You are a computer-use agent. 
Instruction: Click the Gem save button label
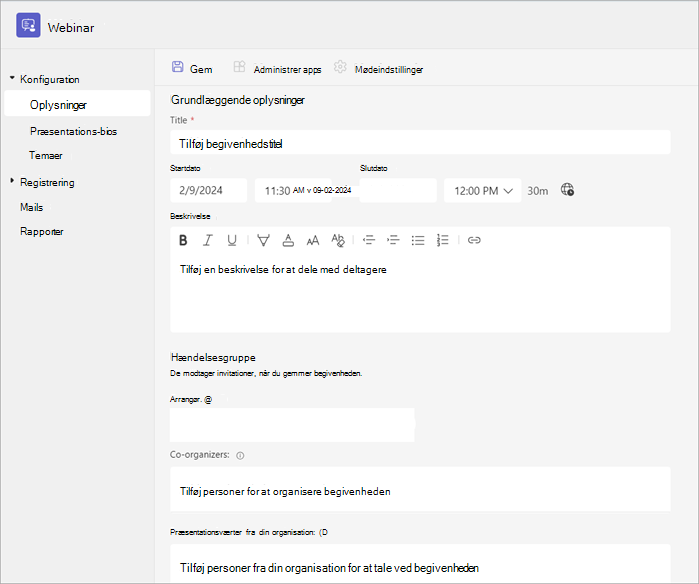tap(201, 70)
